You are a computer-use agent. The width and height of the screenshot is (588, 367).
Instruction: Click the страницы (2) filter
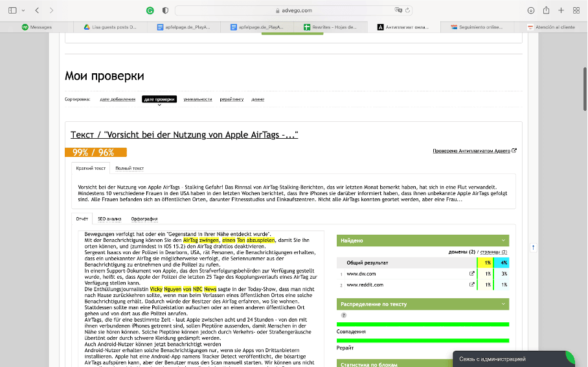(493, 252)
